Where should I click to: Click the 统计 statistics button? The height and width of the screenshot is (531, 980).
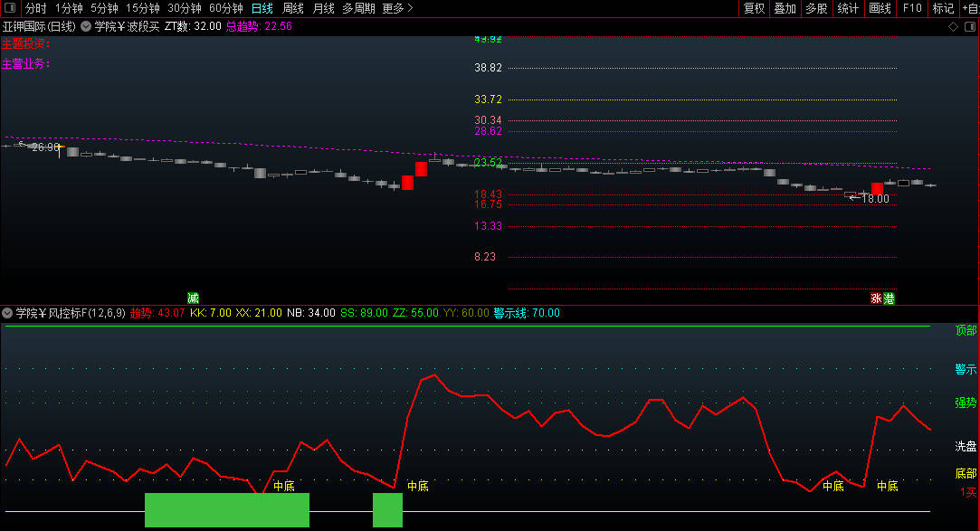848,8
